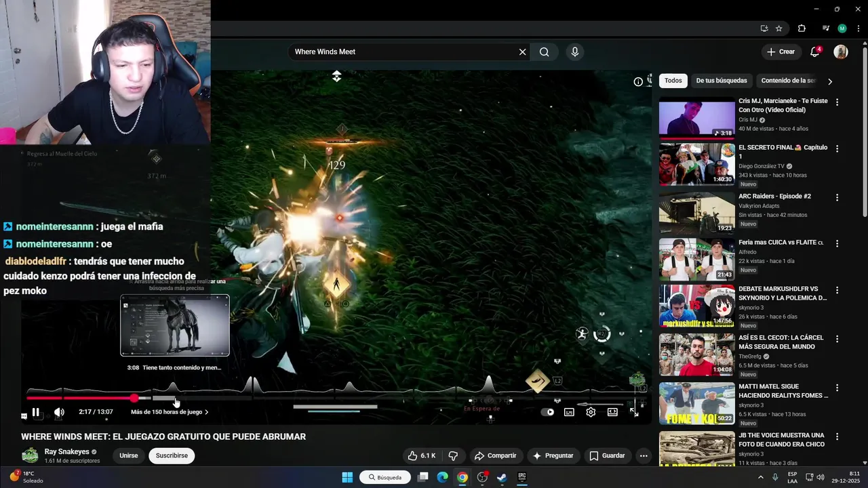Open options menu for 'ASÍ ES EL CECOT'
The height and width of the screenshot is (488, 868).
click(x=837, y=338)
